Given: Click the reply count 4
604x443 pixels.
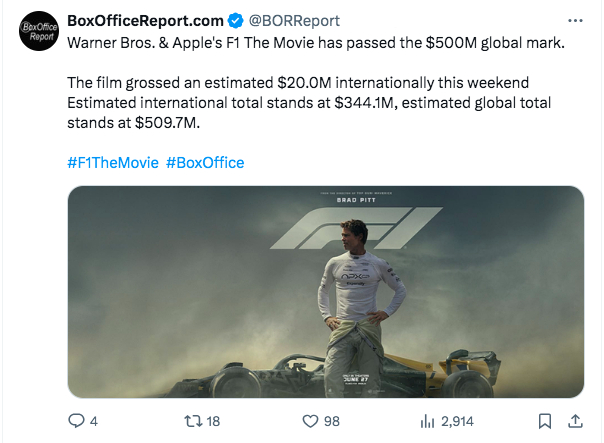Looking at the screenshot, I should tap(94, 421).
